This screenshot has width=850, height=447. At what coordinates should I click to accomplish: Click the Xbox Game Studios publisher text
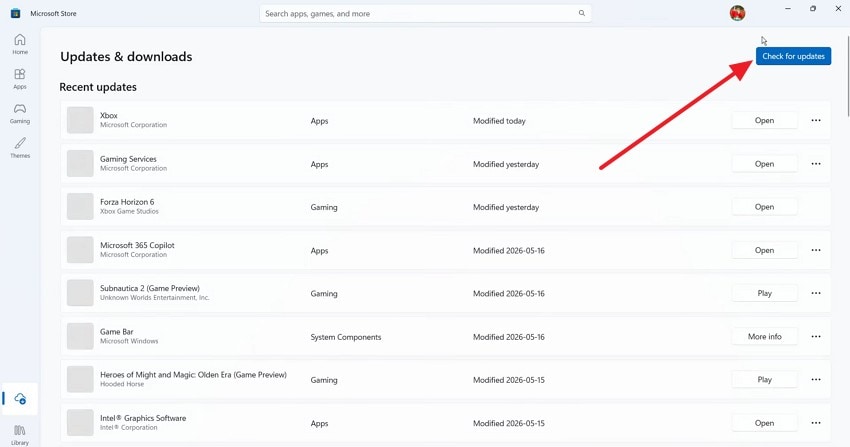129,211
